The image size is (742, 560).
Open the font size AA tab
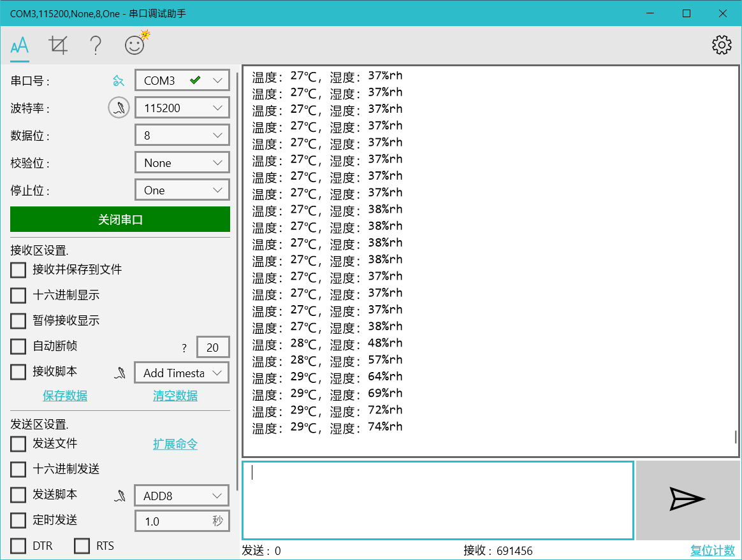[20, 46]
